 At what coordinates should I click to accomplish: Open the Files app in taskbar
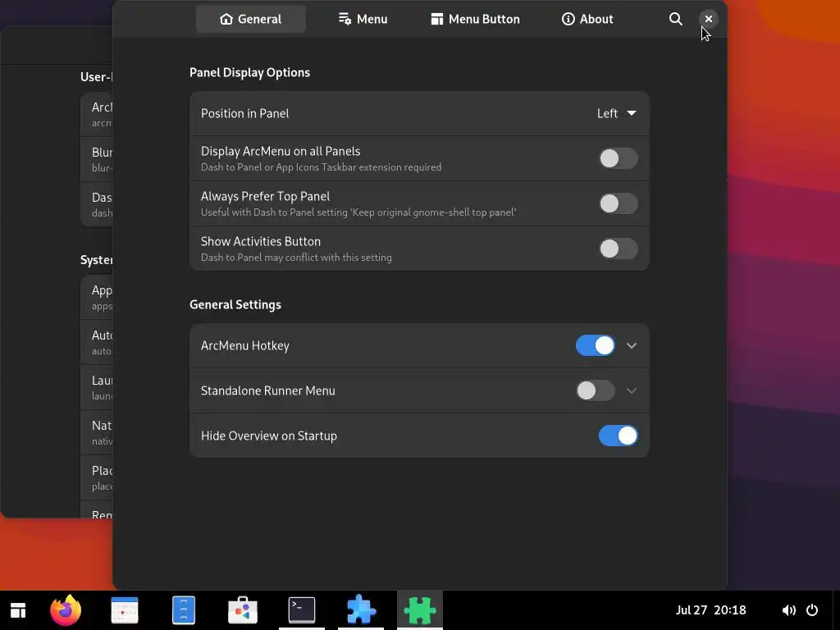click(x=184, y=610)
